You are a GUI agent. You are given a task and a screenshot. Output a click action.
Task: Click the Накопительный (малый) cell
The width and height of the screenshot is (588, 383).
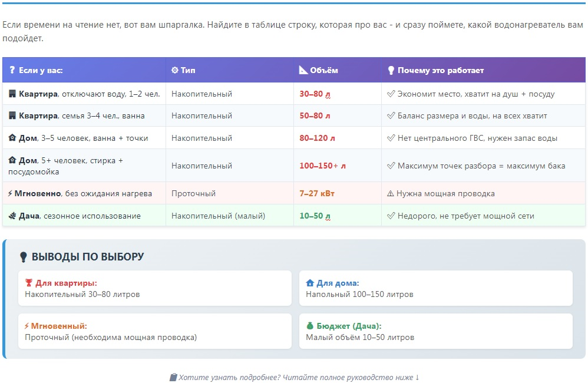(218, 216)
